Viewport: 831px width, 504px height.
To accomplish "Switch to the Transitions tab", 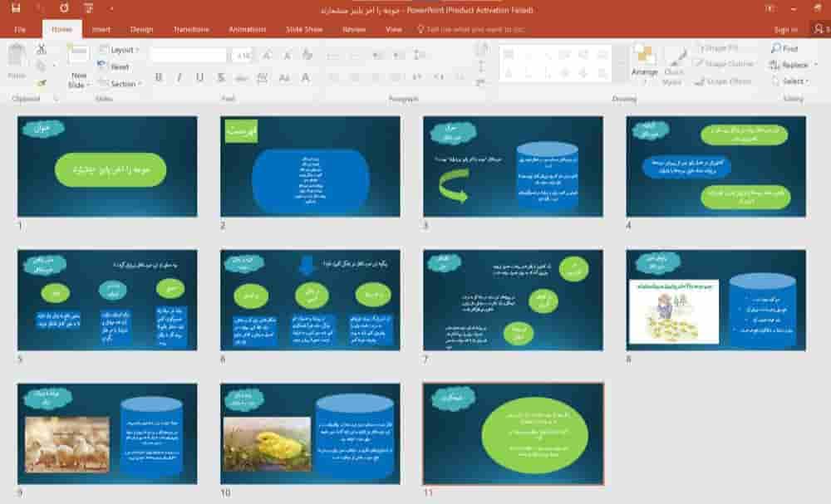I will [x=191, y=30].
